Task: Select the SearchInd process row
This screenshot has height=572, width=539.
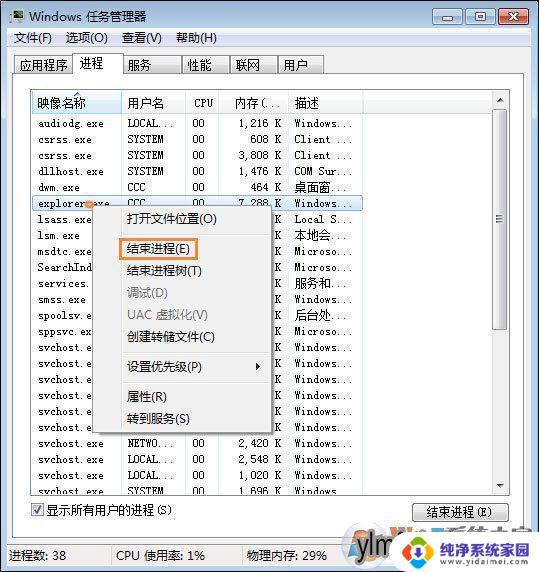Action: pyautogui.click(x=64, y=267)
